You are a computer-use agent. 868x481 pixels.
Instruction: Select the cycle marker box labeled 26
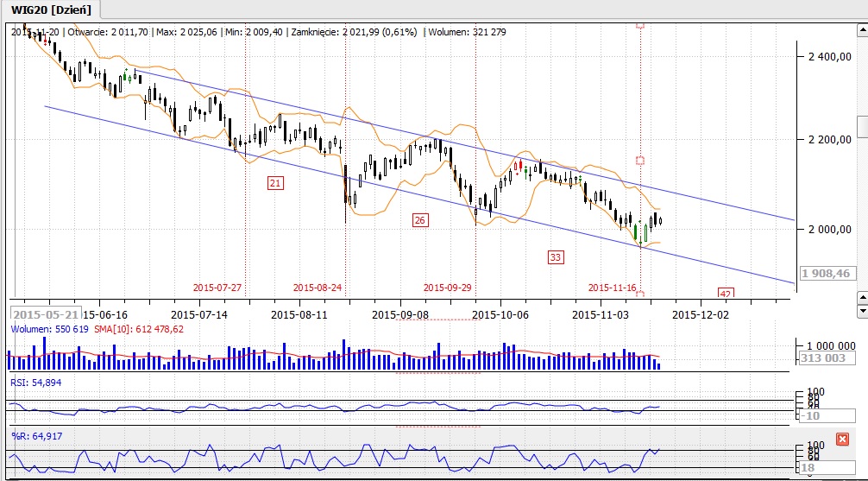[x=420, y=220]
